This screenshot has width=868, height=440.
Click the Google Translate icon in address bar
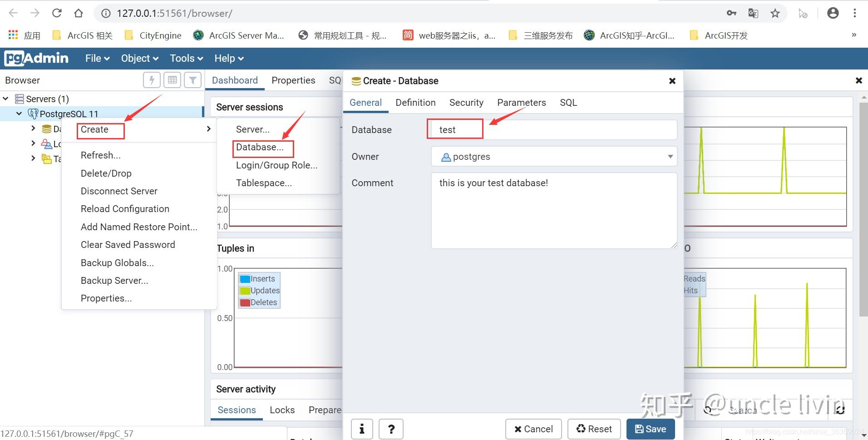pos(753,13)
